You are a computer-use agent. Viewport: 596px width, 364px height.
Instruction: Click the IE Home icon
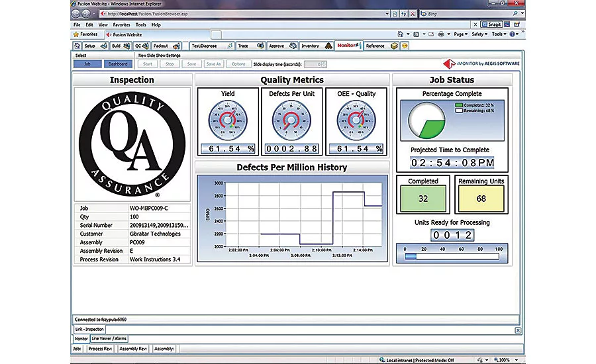click(x=400, y=34)
